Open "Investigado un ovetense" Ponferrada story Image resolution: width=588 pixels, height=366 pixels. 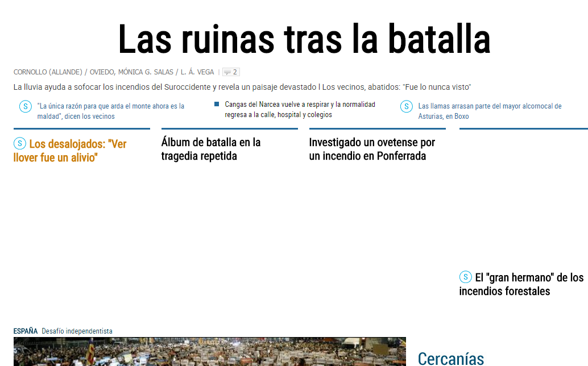372,149
